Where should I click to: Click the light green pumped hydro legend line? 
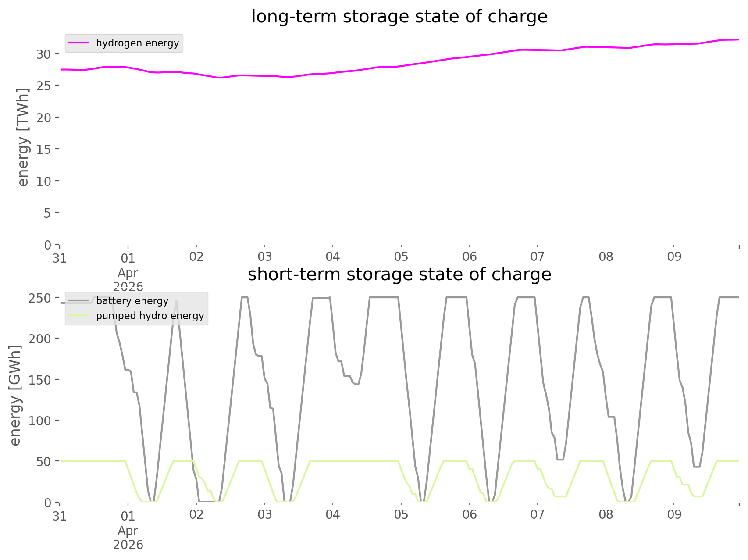coord(79,316)
